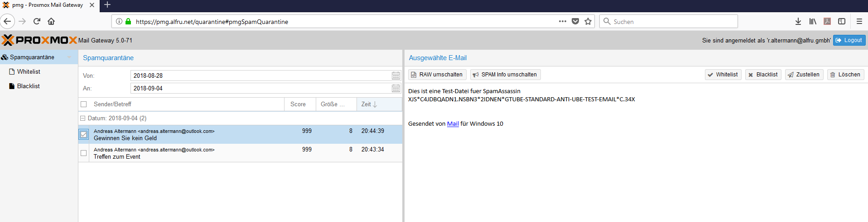This screenshot has height=222, width=868.
Task: Open Firefox library icon
Action: (x=813, y=21)
